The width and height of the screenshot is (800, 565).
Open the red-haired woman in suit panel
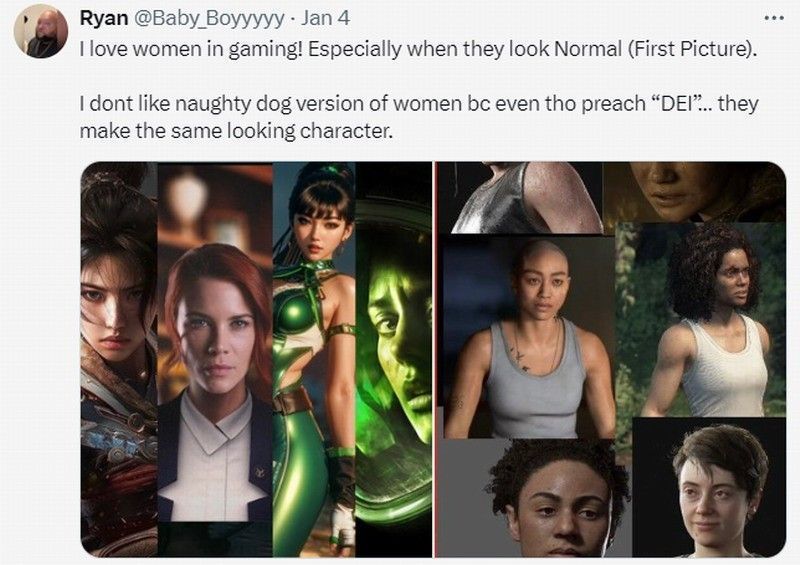(214, 358)
